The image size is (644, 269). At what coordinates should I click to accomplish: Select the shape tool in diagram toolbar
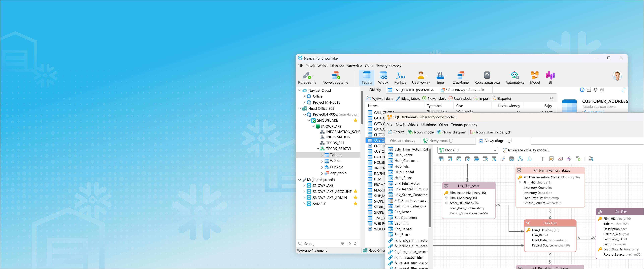tap(569, 159)
